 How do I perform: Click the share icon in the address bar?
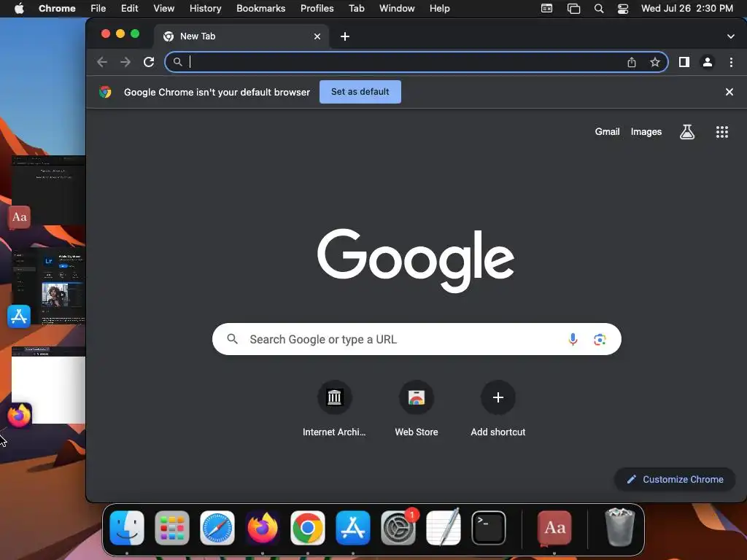click(x=632, y=62)
